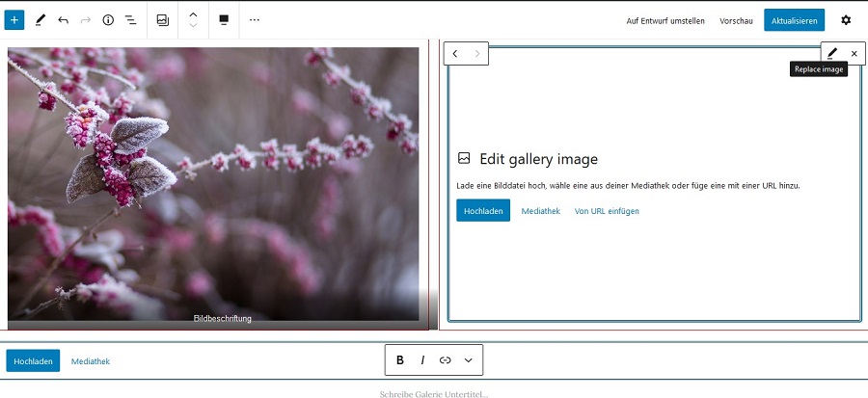Screen dimensions: 868x398
Task: Toggle italic formatting for caption
Action: pos(422,360)
